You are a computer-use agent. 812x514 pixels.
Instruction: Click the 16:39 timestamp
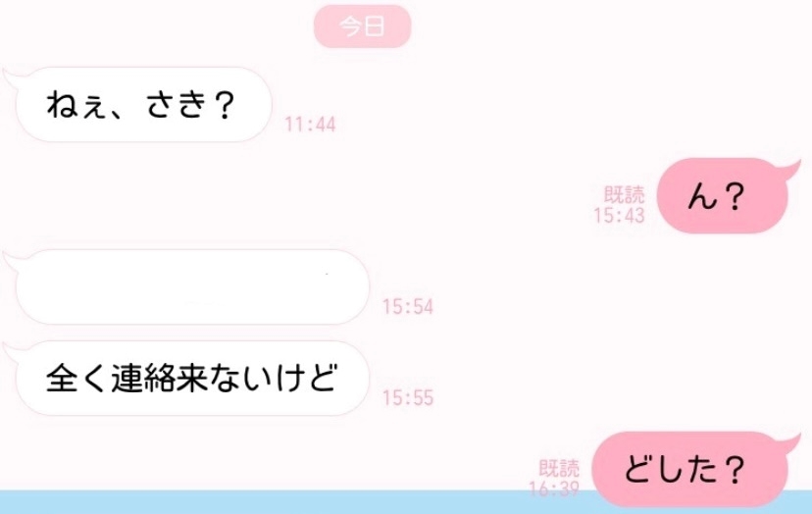pyautogui.click(x=554, y=488)
